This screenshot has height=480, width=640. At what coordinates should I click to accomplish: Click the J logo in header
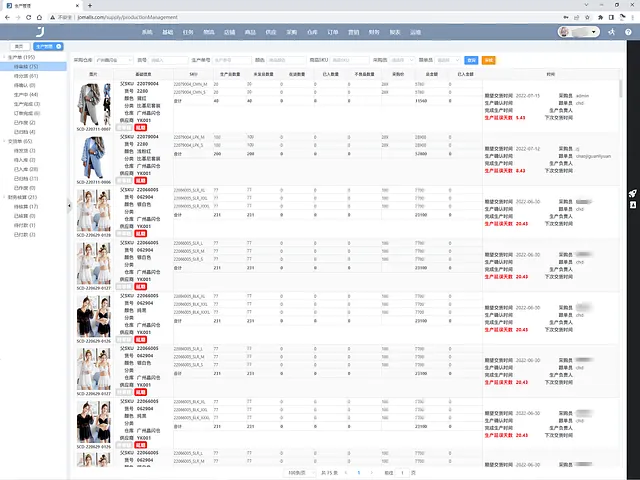tap(40, 31)
